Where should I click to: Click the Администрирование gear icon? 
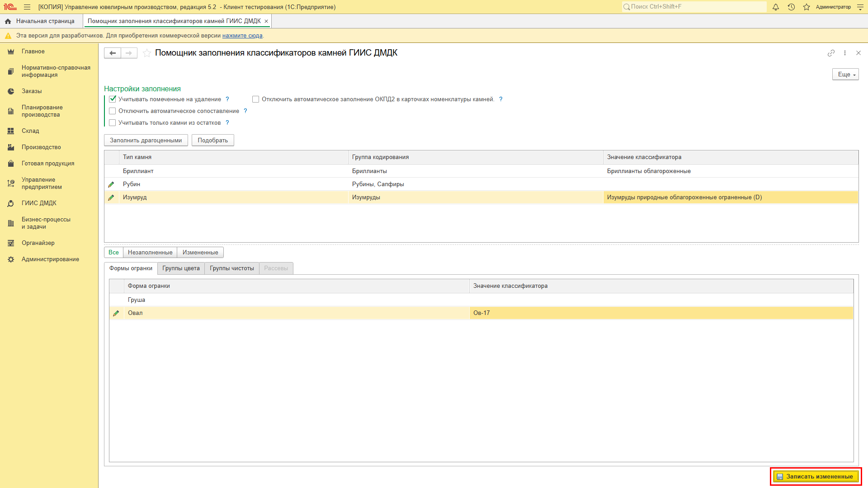(11, 259)
